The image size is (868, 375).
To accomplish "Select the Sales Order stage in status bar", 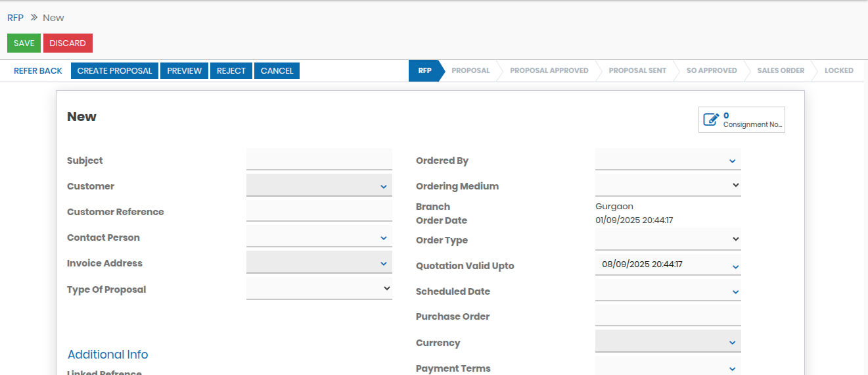I will (x=781, y=71).
